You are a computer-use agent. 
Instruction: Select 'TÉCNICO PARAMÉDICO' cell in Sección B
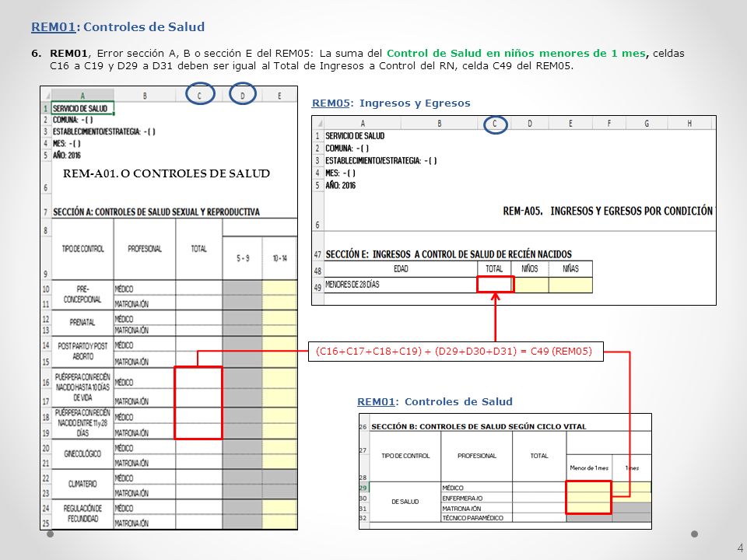click(476, 518)
